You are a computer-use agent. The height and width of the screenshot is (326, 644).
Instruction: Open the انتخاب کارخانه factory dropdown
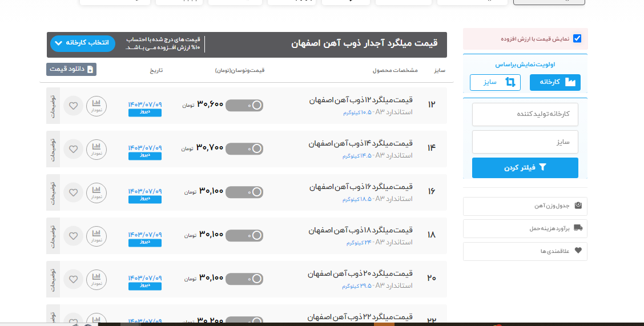83,43
